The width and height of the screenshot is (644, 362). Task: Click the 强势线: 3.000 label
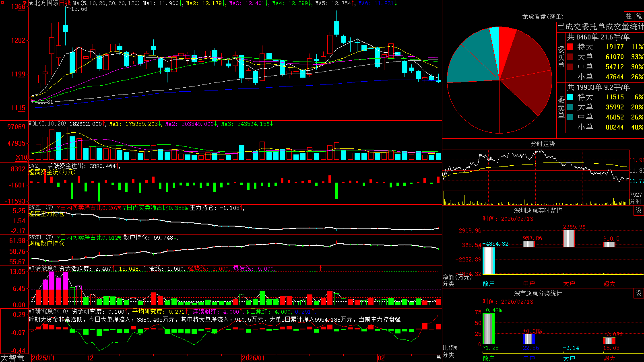click(209, 269)
